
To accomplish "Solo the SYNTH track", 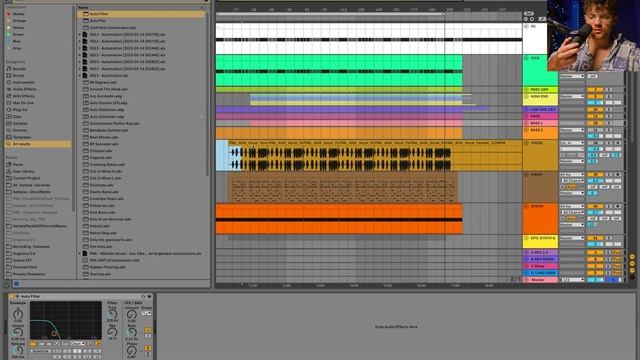I will [x=609, y=207].
